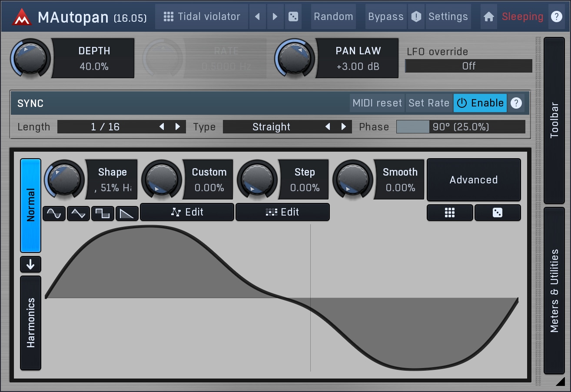The image size is (571, 392).
Task: Open the Length 1 / 16 selector
Action: (122, 126)
